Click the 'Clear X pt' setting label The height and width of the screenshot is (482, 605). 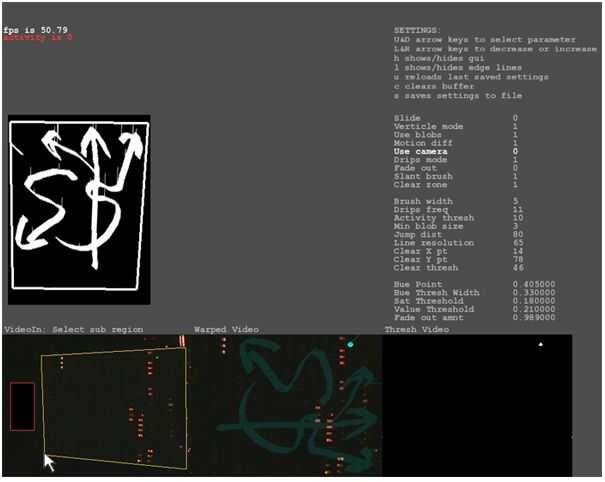pyautogui.click(x=420, y=251)
